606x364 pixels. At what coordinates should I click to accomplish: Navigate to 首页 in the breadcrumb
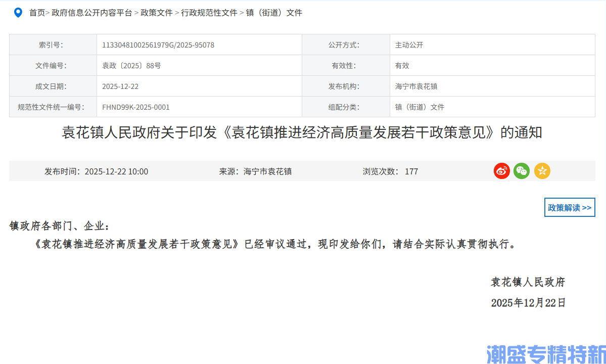(36, 12)
